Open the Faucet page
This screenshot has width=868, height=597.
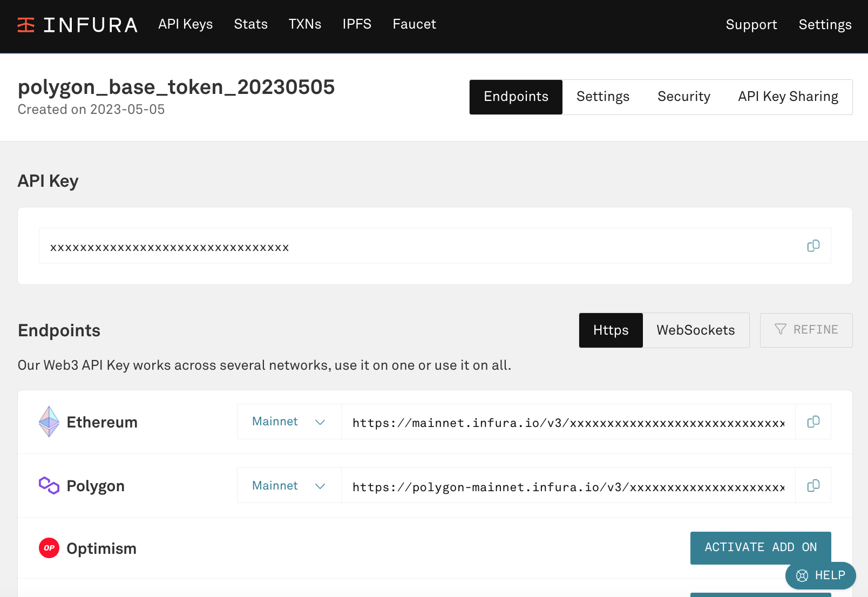point(415,24)
